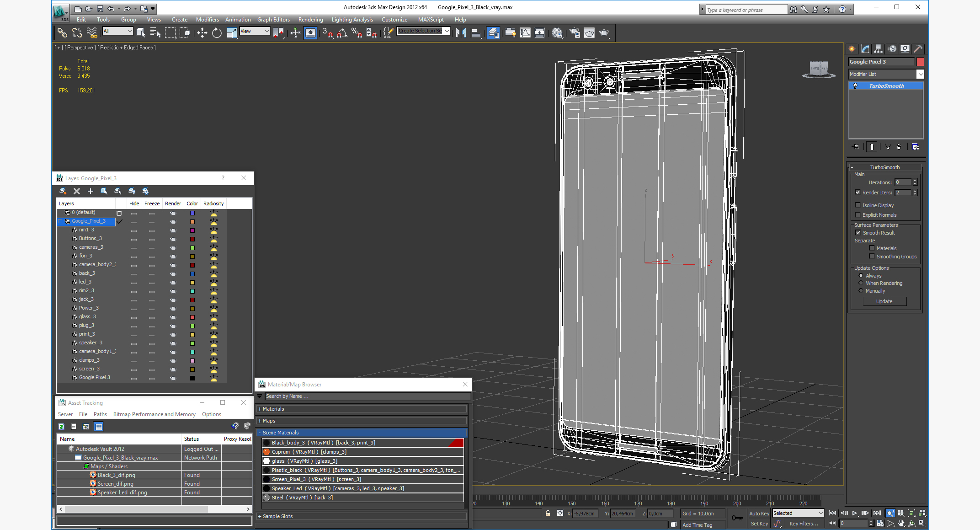Image resolution: width=980 pixels, height=530 pixels.
Task: Open the Paths menu in Asset Tracking
Action: point(100,414)
